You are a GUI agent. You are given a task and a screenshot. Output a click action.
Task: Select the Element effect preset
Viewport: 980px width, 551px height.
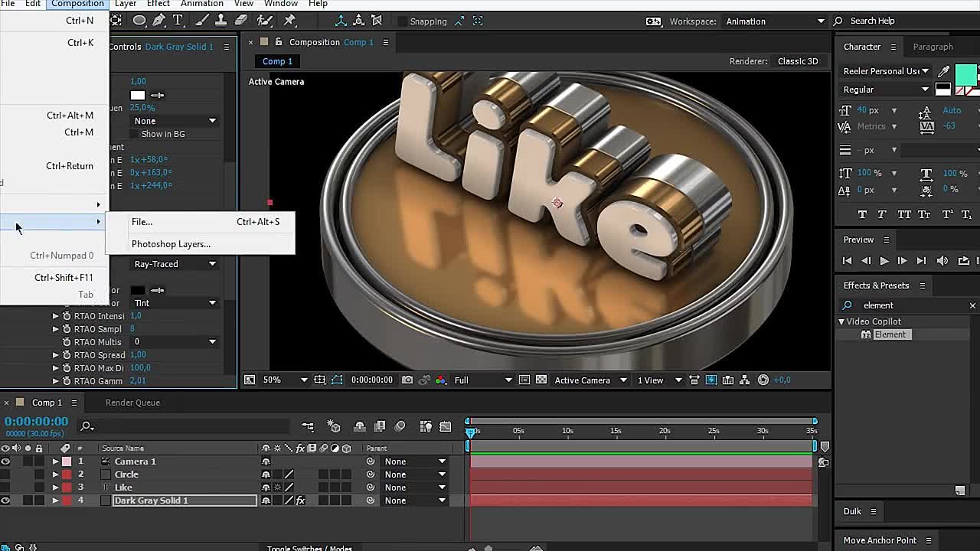tap(890, 334)
